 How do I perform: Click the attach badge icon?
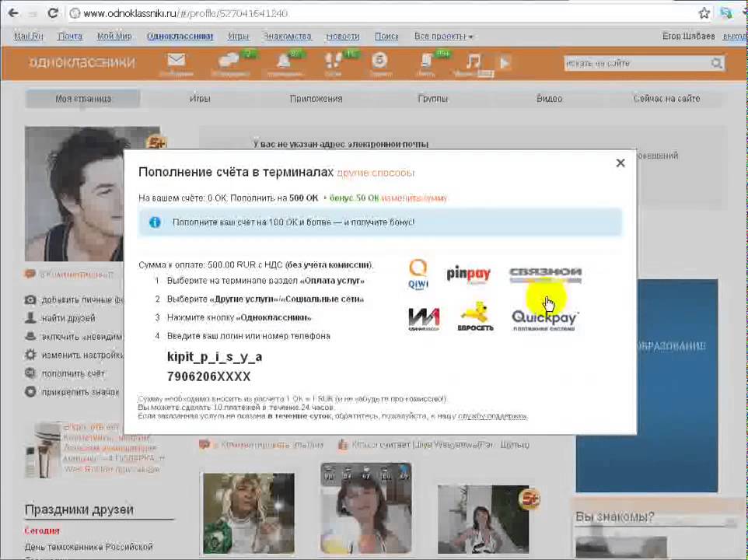pyautogui.click(x=30, y=392)
